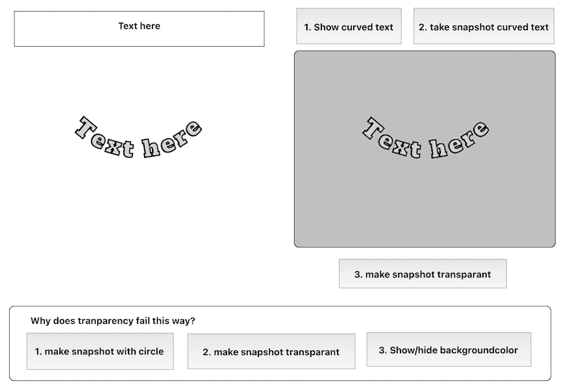This screenshot has width=566, height=392.
Task: Click the capital "T" in the gray snapshot
Action: [x=373, y=127]
